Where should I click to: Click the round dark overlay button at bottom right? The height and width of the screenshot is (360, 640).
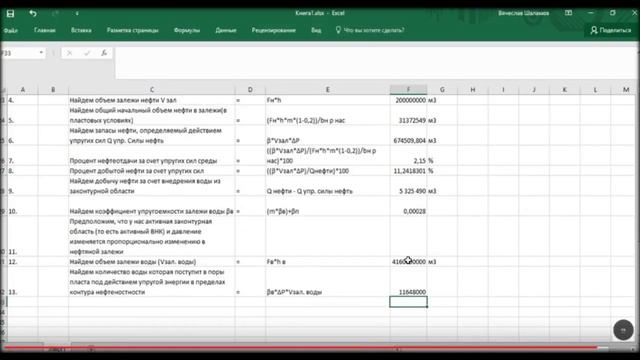pyautogui.click(x=623, y=329)
